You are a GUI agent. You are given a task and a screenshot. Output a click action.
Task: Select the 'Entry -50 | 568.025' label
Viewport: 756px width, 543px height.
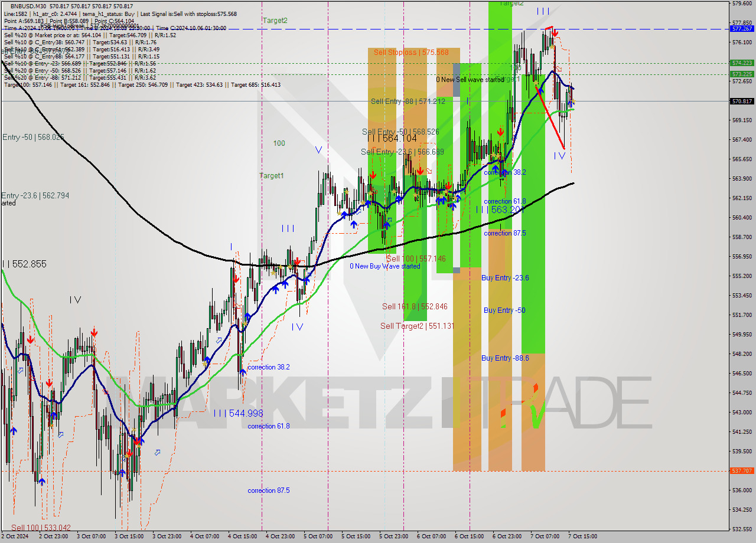(x=33, y=138)
